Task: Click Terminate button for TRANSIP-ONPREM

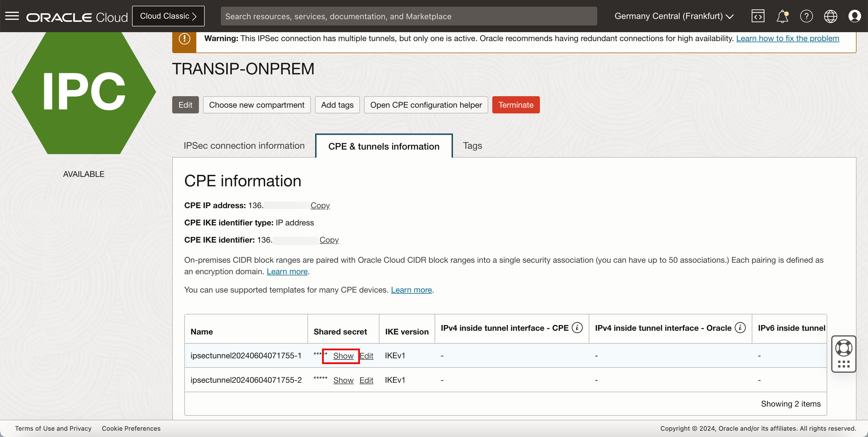Action: [x=515, y=104]
